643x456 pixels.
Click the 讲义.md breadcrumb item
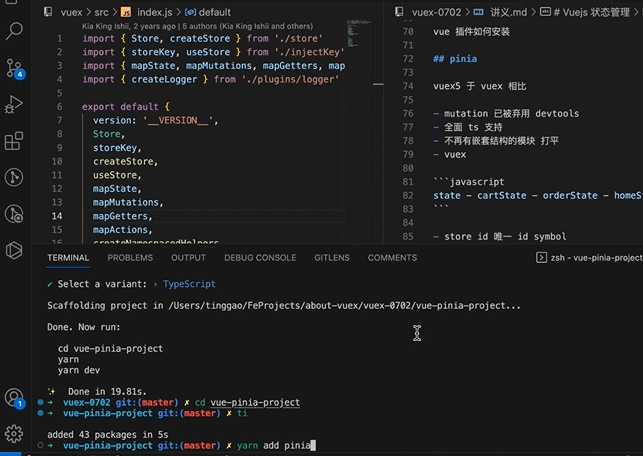[508, 12]
